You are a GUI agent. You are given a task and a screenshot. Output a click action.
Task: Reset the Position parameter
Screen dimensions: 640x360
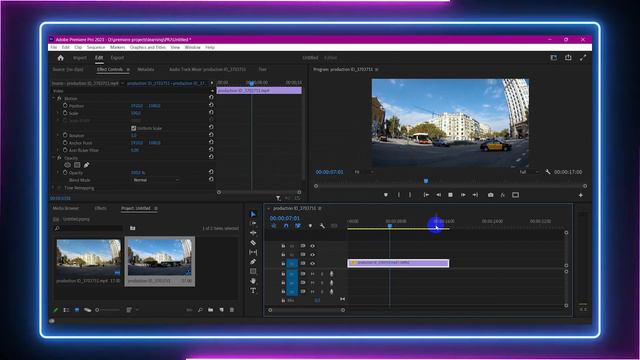click(211, 106)
